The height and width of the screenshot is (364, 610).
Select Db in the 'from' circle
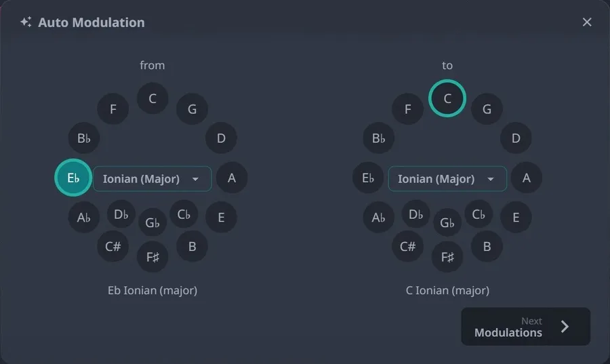click(x=121, y=214)
